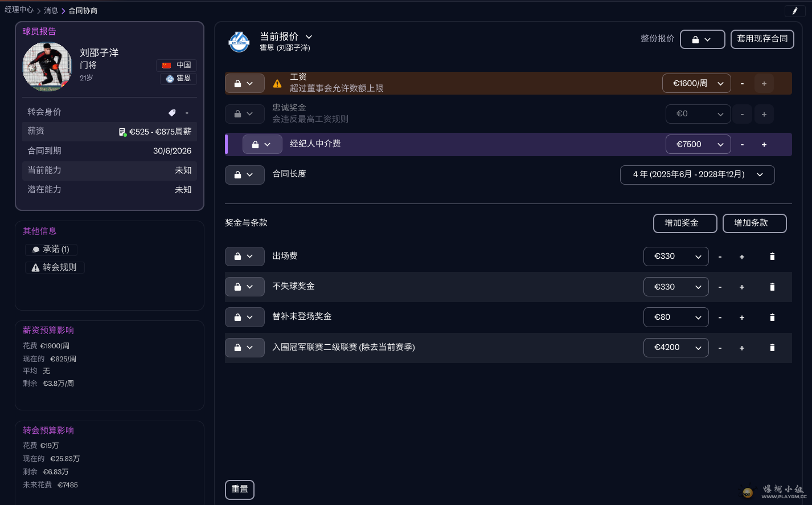Navigate to 消息 in the breadcrumb
Screen dimensions: 812x505
[x=51, y=10]
